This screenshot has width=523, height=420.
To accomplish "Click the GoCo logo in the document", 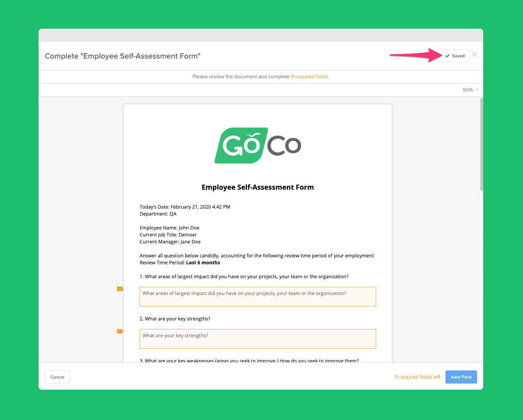I will pos(258,145).
